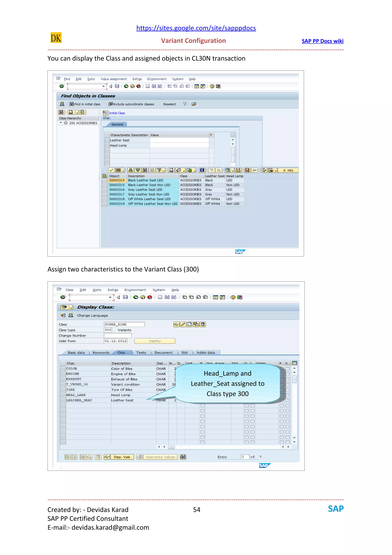Click the Change Number input field

pos(118,336)
